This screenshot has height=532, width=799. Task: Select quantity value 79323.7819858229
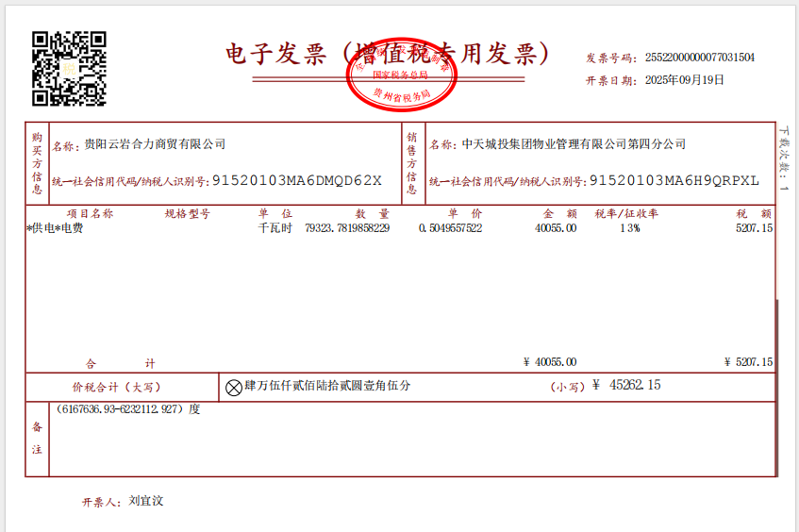347,228
